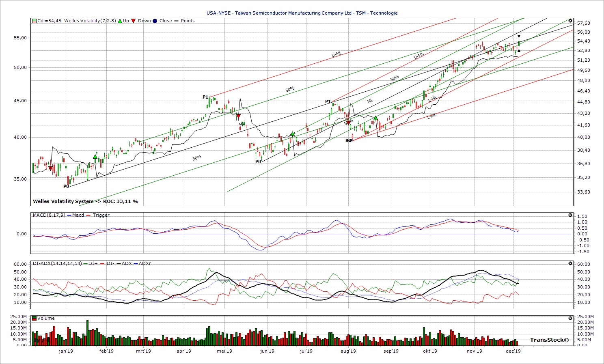Click the Points line legend entry

[x=184, y=21]
